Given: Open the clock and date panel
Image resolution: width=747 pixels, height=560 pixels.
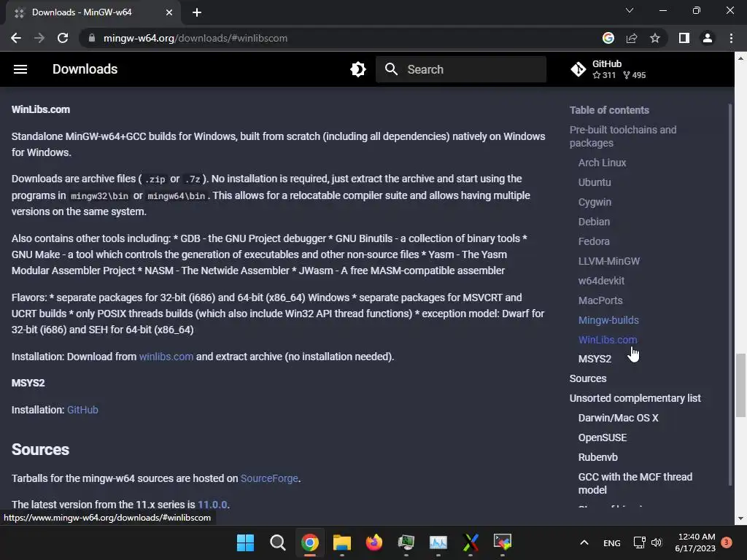Looking at the screenshot, I should click(695, 542).
